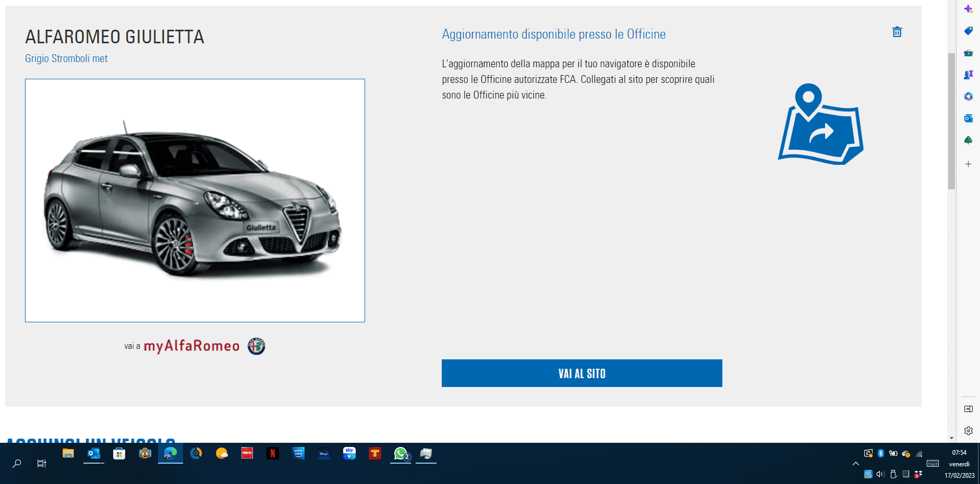Open the clock showing 07:54

(x=959, y=453)
